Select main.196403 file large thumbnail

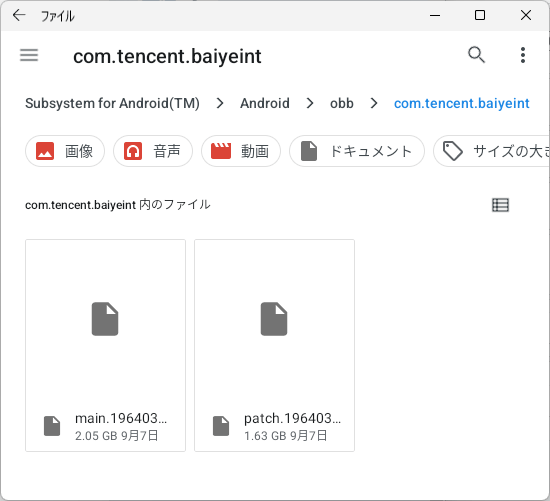105,319
